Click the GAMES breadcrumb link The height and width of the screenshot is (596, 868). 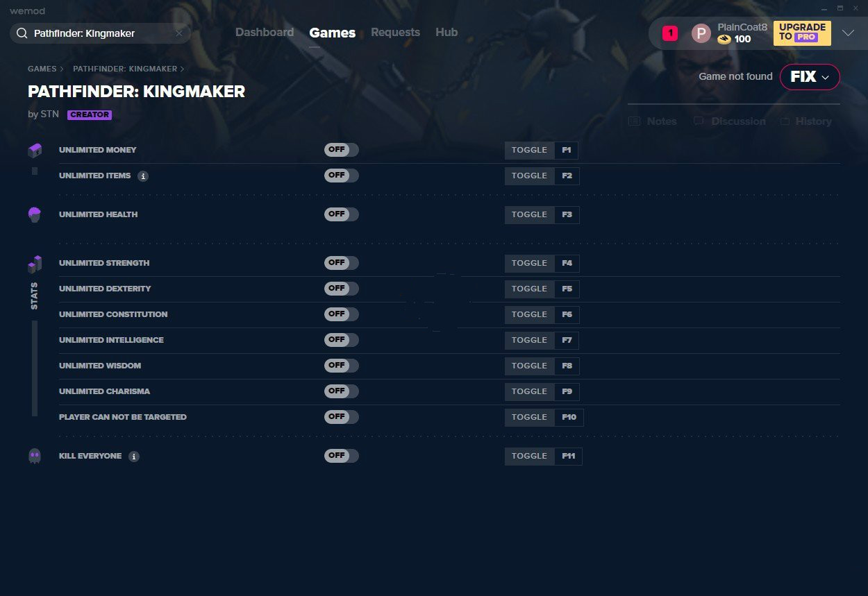[x=42, y=69]
